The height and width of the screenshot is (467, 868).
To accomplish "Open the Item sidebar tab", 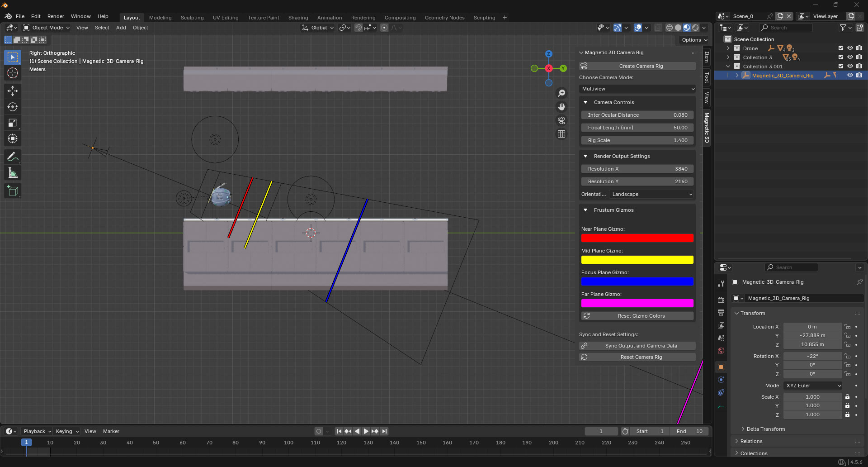I will click(707, 57).
